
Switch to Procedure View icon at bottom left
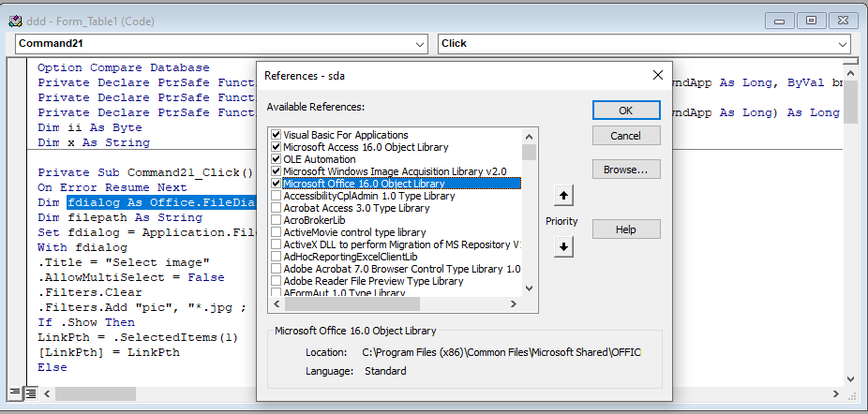(x=15, y=393)
